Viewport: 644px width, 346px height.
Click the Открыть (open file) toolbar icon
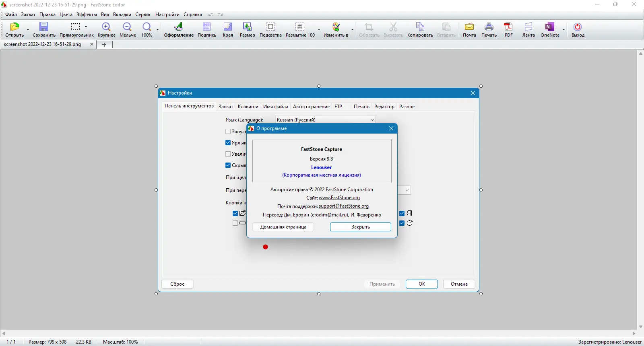point(14,27)
